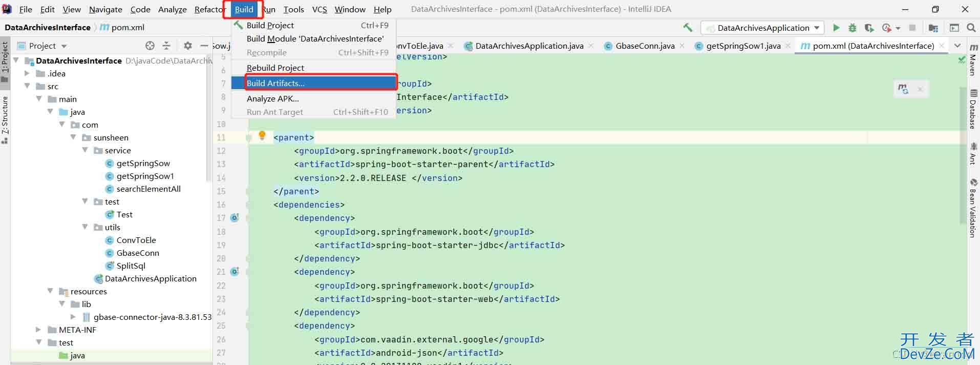Click gutter icon on line 21
This screenshot has width=980, height=365.
pyautogui.click(x=235, y=272)
